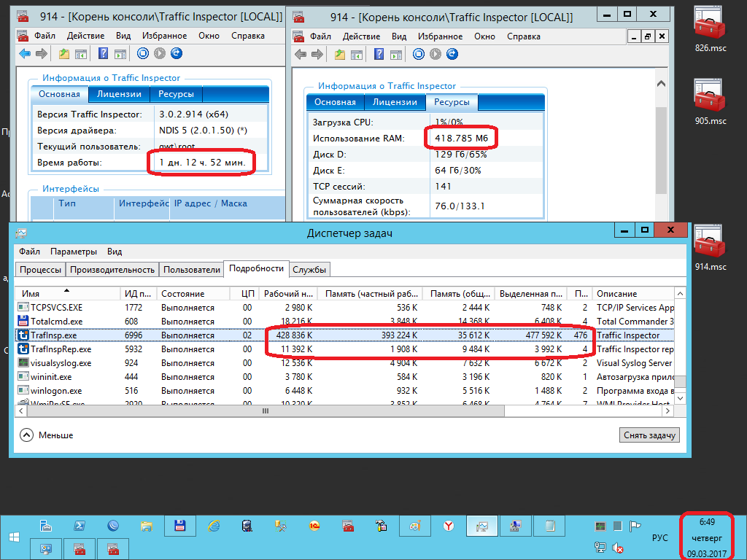This screenshot has width=747, height=560.
Task: Click the up arrow of right console scrollbar
Action: point(661,84)
